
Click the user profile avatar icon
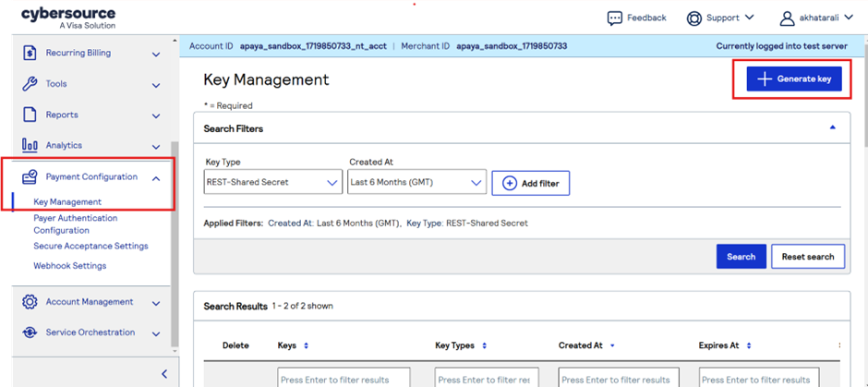pyautogui.click(x=788, y=18)
